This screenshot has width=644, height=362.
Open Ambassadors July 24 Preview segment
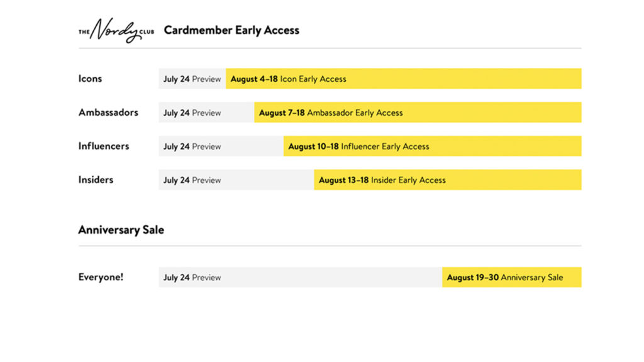tap(206, 112)
